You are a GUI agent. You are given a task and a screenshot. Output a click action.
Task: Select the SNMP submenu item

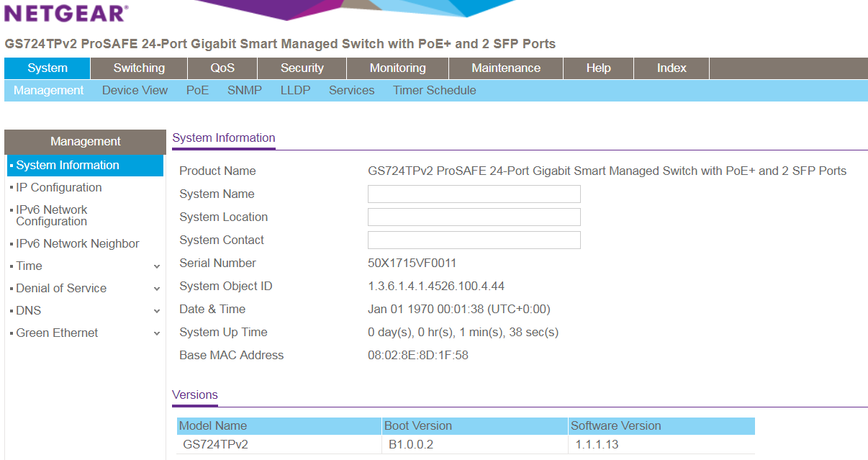pyautogui.click(x=245, y=91)
